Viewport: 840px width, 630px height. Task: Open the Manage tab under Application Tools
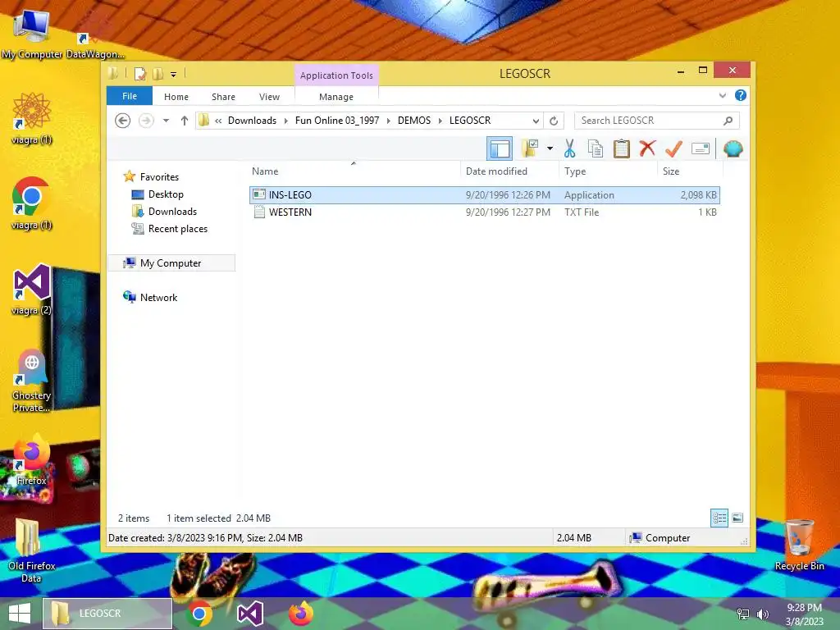point(336,97)
